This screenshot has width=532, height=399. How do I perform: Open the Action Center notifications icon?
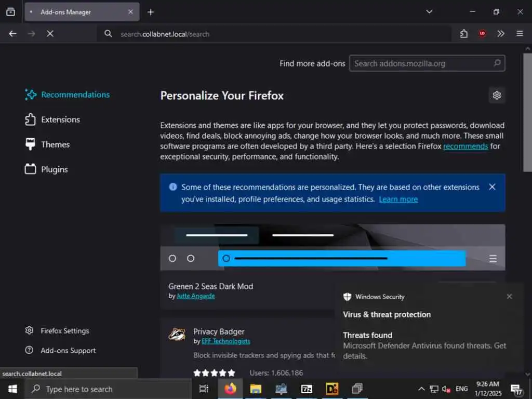pos(516,390)
